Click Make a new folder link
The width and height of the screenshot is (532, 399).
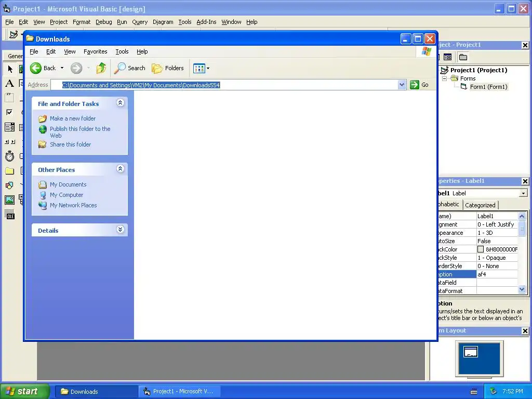tap(73, 118)
